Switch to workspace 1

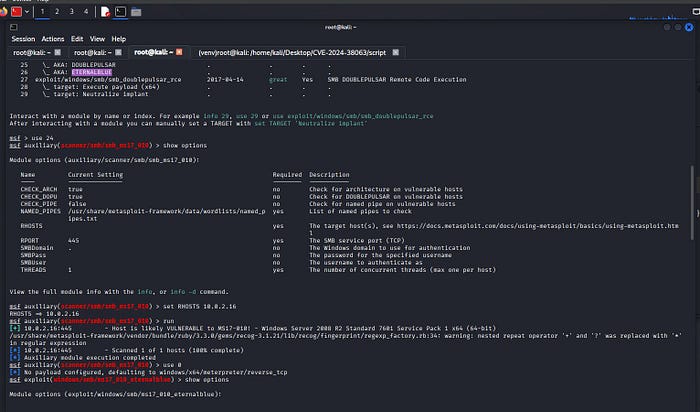click(x=42, y=12)
